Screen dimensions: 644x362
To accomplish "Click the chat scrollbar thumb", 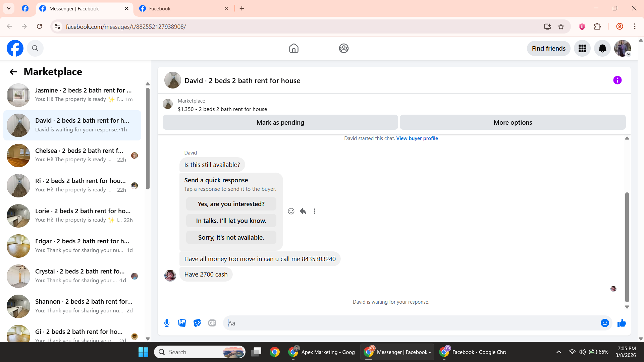I will (x=627, y=247).
